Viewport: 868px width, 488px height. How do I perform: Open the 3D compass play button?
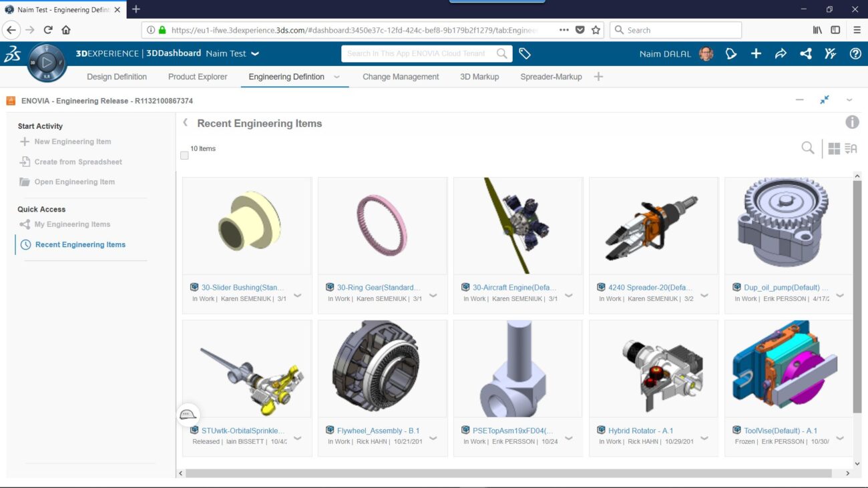pos(47,63)
